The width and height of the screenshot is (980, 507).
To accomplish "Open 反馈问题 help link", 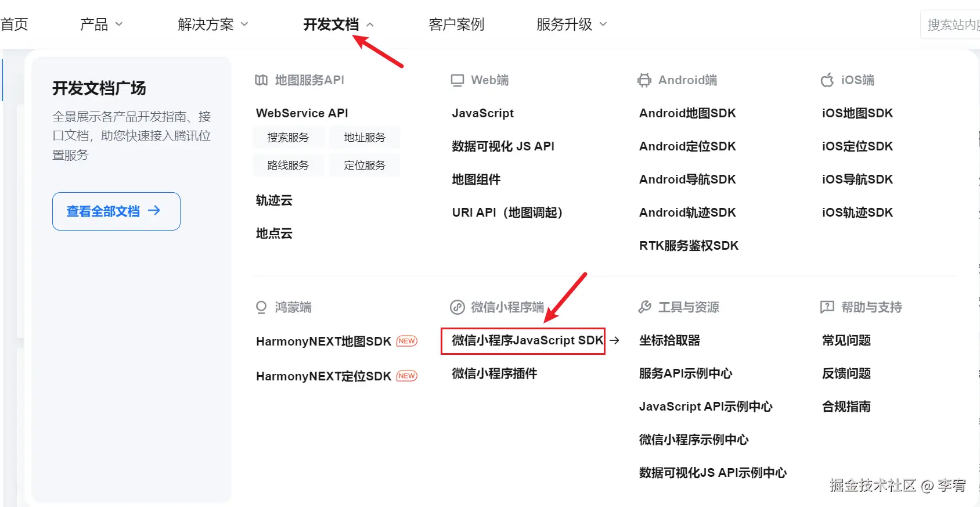I will point(846,373).
